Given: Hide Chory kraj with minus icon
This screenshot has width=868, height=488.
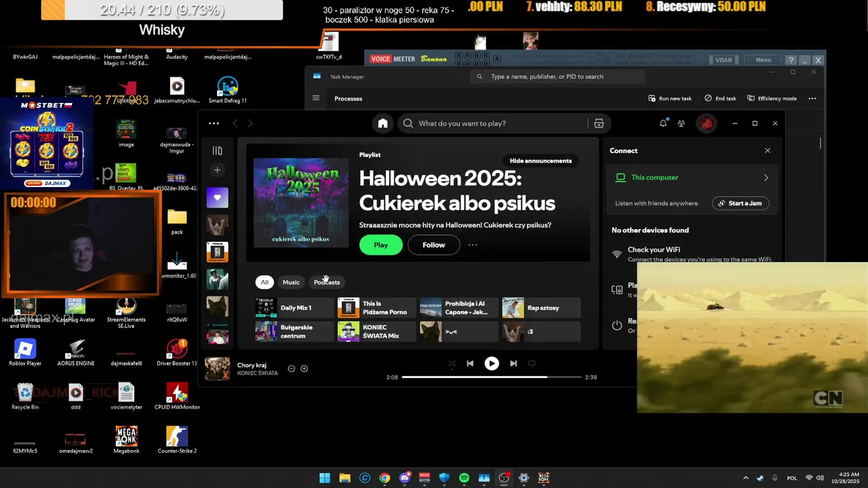Looking at the screenshot, I should point(292,369).
